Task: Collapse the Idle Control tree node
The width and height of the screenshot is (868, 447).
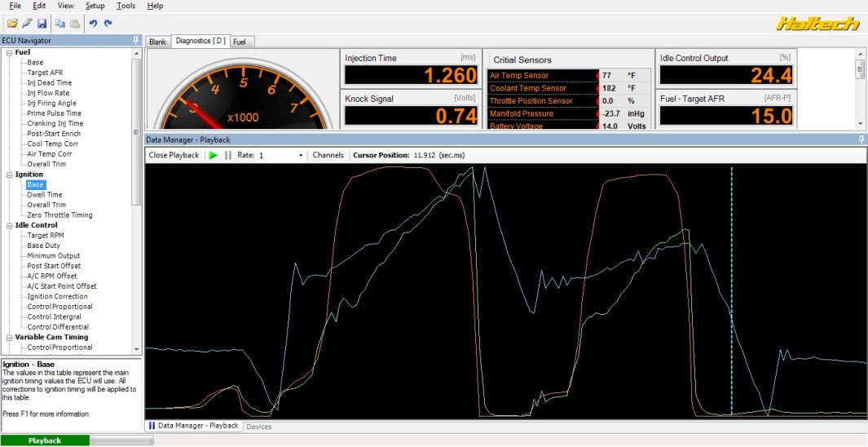Action: [9, 225]
